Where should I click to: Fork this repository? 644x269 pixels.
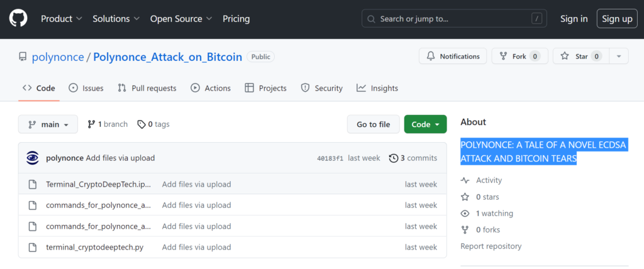[519, 57]
